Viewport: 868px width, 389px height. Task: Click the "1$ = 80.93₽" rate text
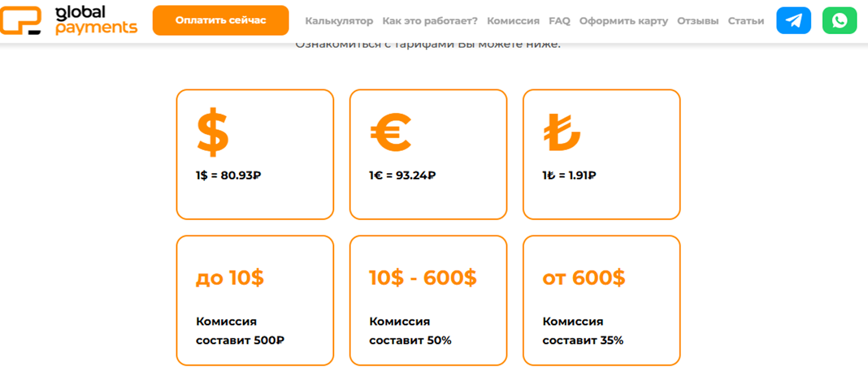(228, 175)
